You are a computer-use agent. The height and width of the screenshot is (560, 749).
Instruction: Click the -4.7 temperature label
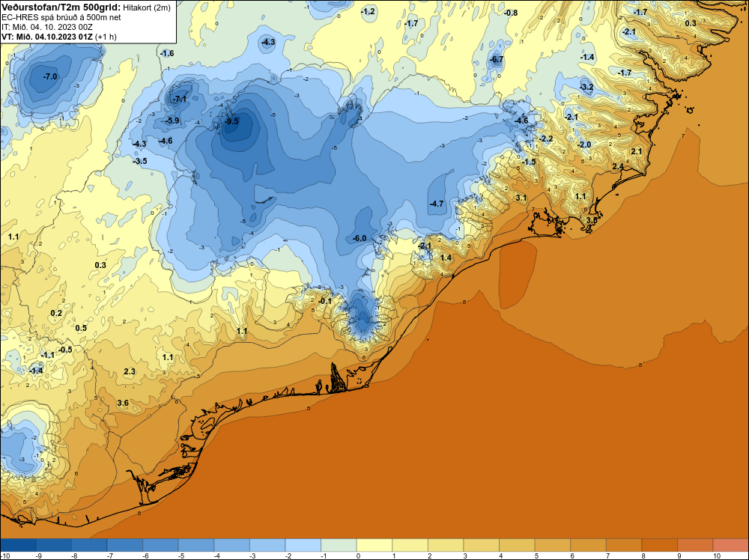[437, 204]
